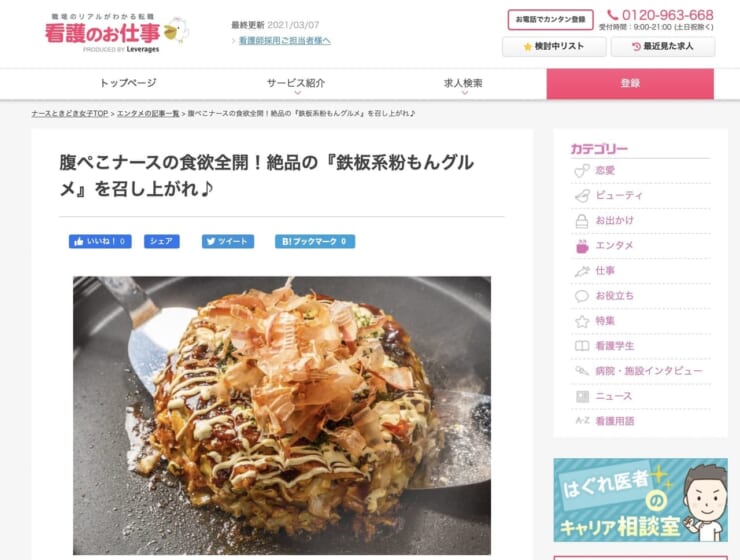Click the ニュース category newspaper icon

(x=582, y=396)
